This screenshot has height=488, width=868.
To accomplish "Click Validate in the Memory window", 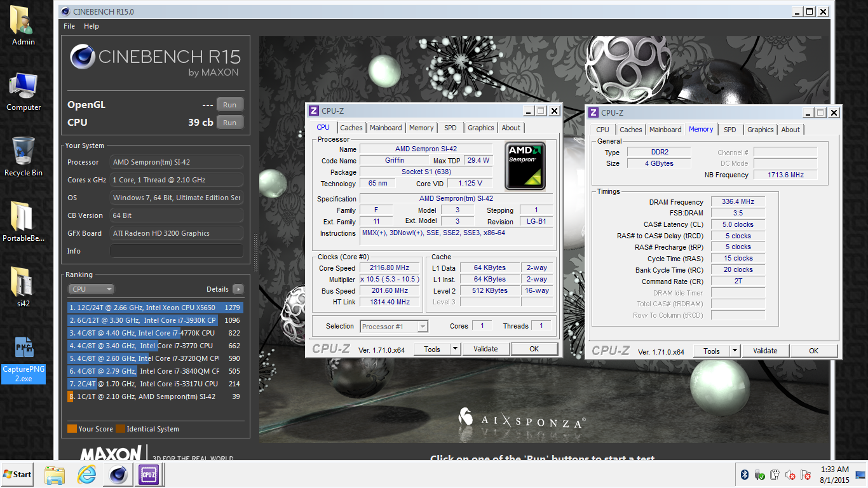I will coord(765,351).
